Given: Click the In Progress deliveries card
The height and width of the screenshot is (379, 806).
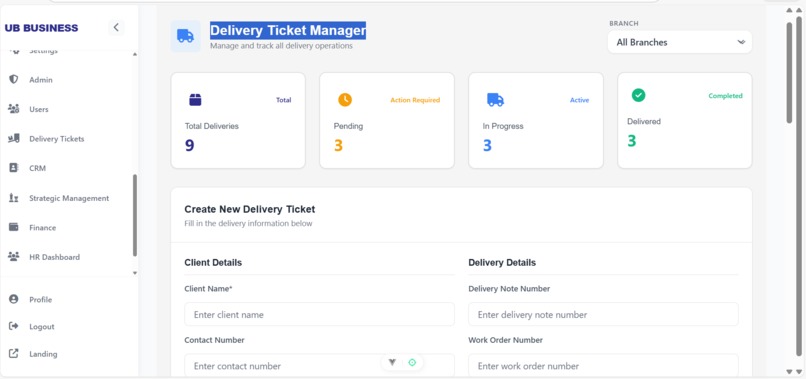Looking at the screenshot, I should (x=536, y=120).
